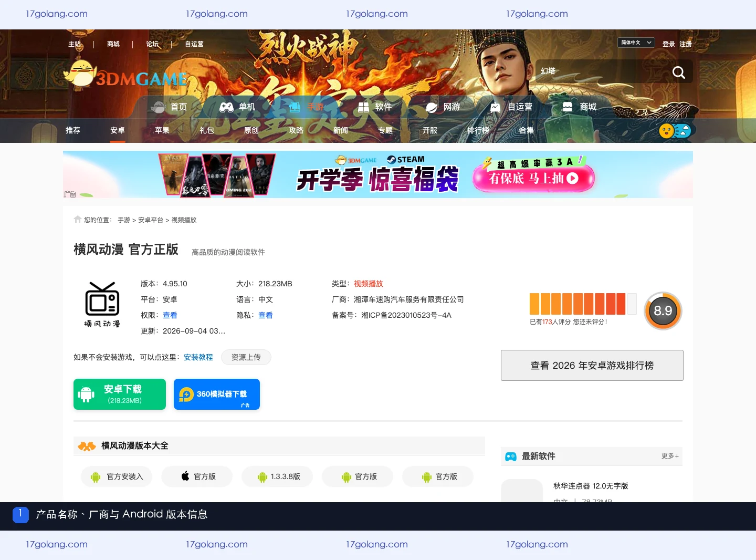Screen dimensions: 756x560
Task: Select the 攻略 tab
Action: click(x=296, y=130)
